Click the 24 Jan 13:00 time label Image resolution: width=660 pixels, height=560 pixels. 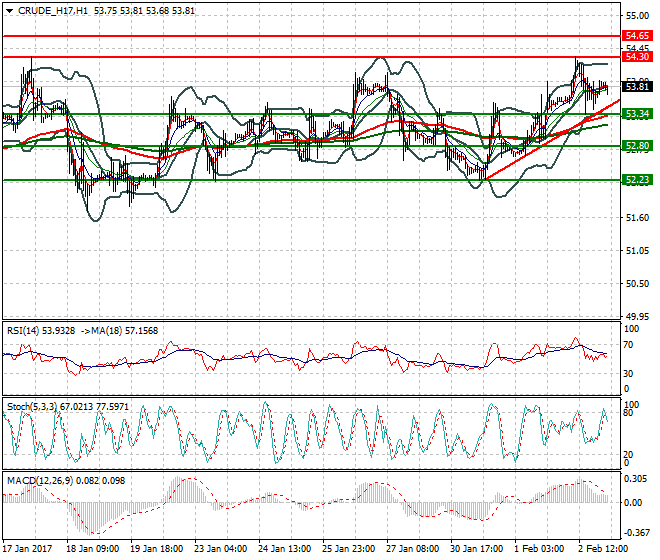click(285, 549)
